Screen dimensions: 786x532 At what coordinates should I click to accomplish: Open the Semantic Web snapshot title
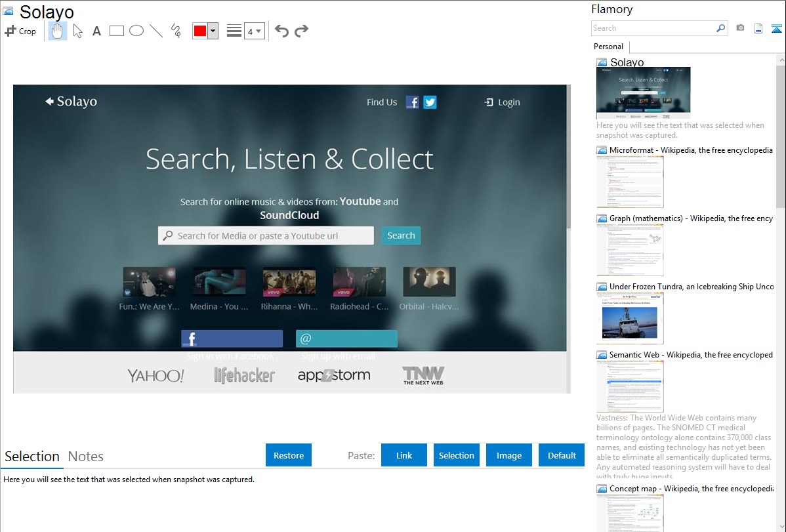pos(691,354)
